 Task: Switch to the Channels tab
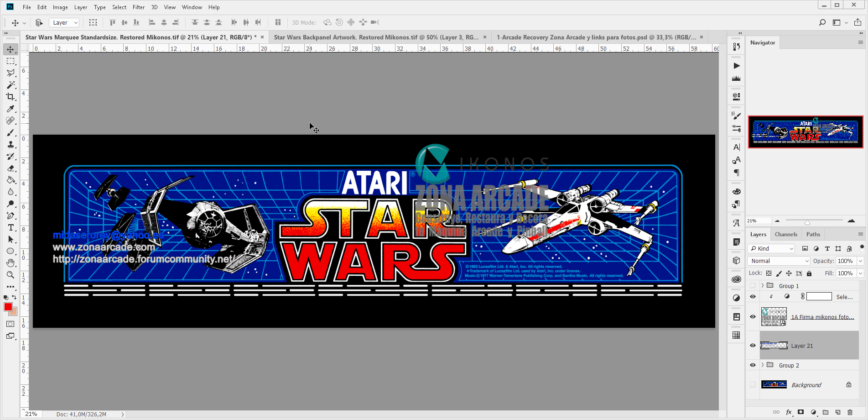point(785,234)
